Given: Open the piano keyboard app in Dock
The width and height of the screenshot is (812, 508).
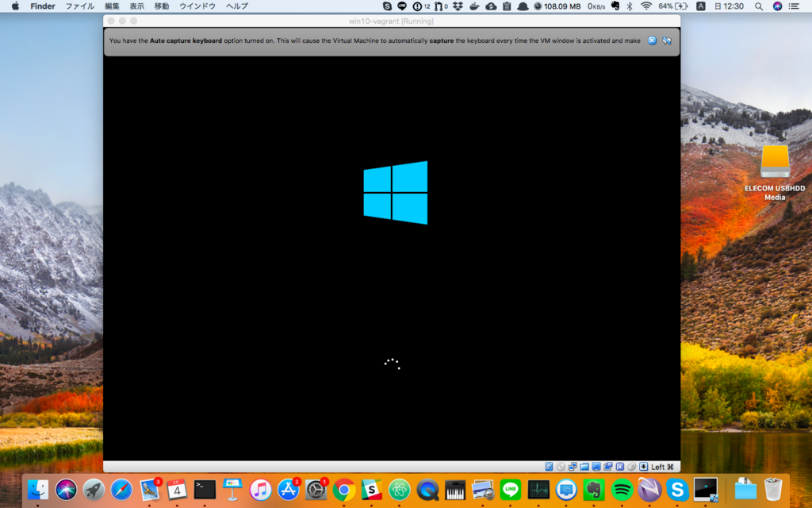Looking at the screenshot, I should (x=455, y=489).
